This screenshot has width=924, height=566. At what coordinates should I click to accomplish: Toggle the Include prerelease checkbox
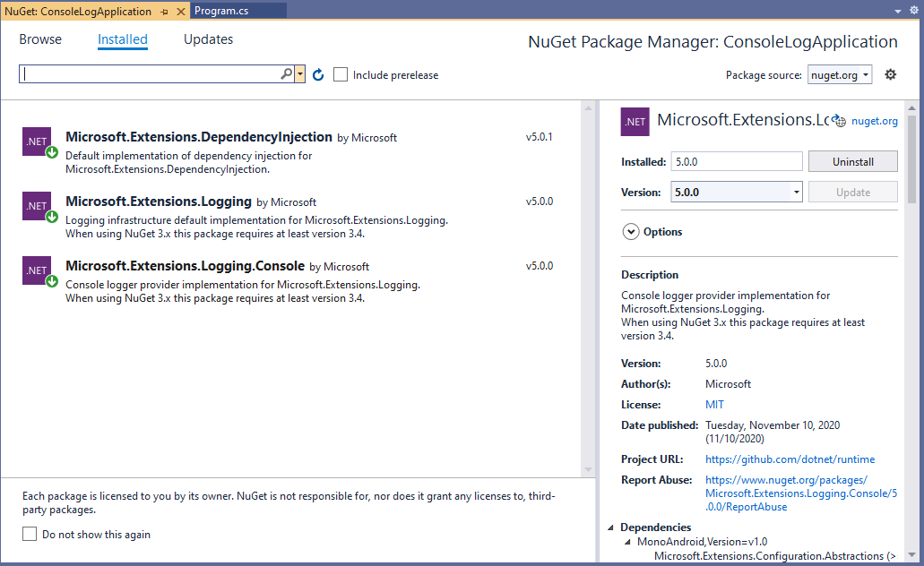(x=341, y=75)
